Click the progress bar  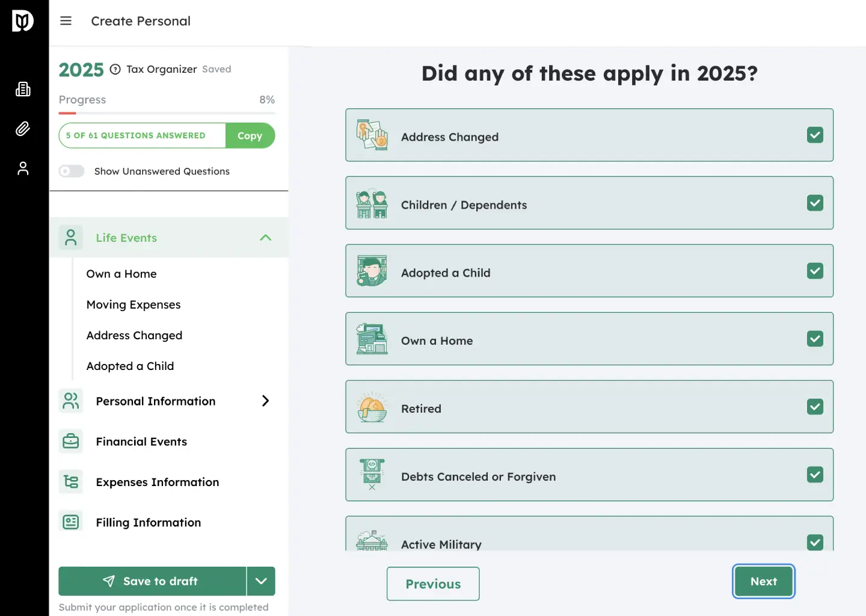pos(167,113)
